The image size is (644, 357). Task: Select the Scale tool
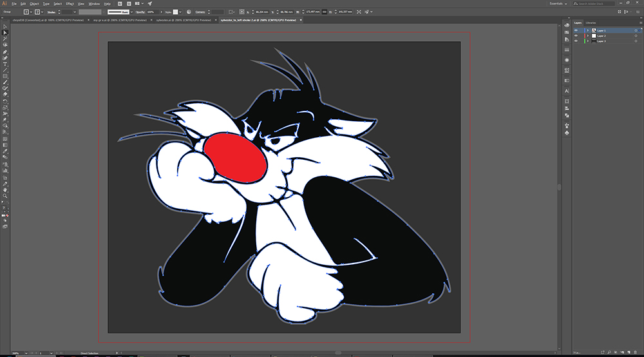pyautogui.click(x=5, y=108)
